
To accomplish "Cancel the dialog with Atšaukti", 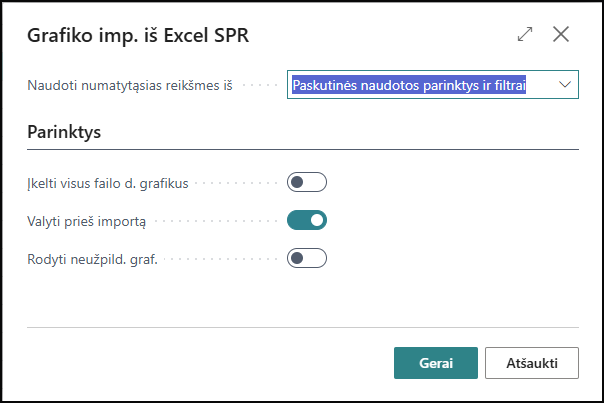I will point(532,363).
